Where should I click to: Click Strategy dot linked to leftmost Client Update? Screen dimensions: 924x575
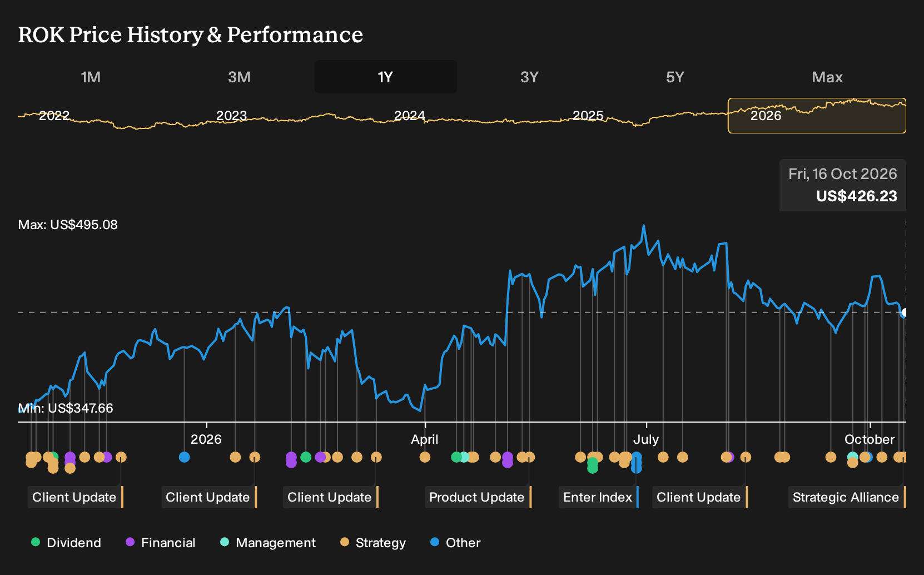tap(121, 457)
